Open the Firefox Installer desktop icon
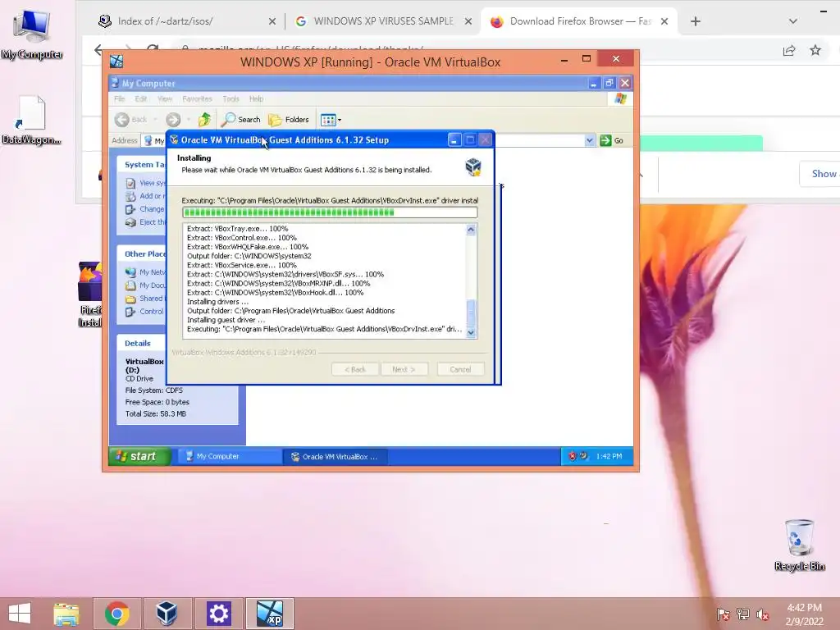 [x=89, y=294]
